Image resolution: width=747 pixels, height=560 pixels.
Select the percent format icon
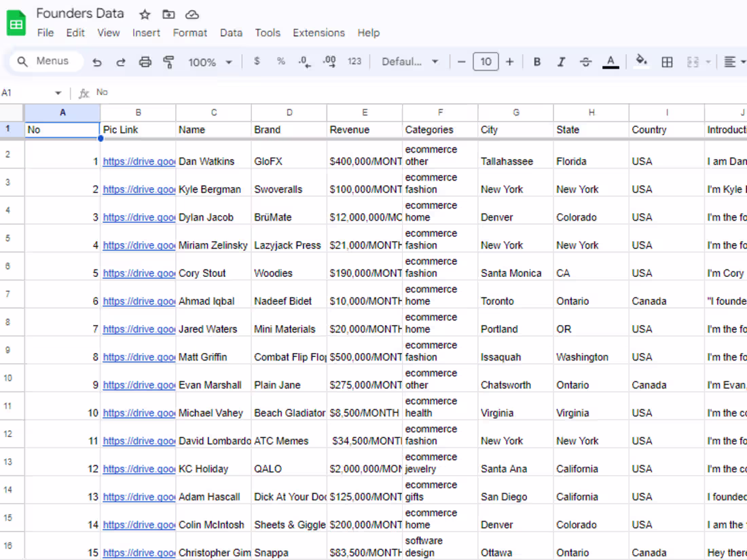tap(280, 61)
